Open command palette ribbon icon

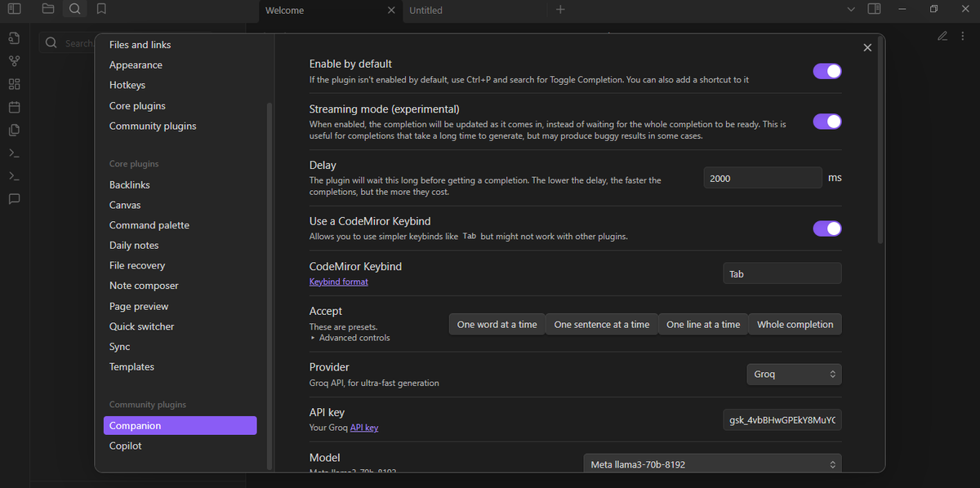[x=14, y=153]
